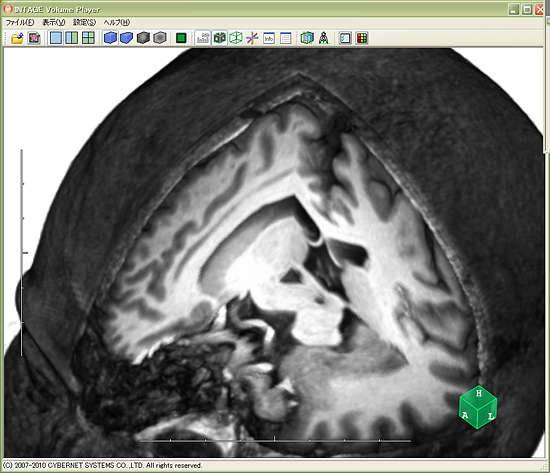Screen dimensions: 550x473
Task: Toggle the scale ruler display icon
Action: 203,38
